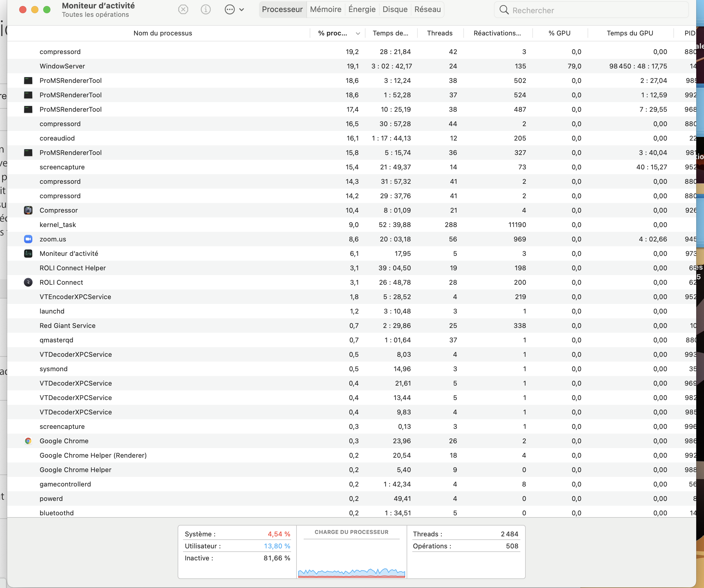
Task: Toggle sort order via % proc column arrow
Action: [x=358, y=33]
